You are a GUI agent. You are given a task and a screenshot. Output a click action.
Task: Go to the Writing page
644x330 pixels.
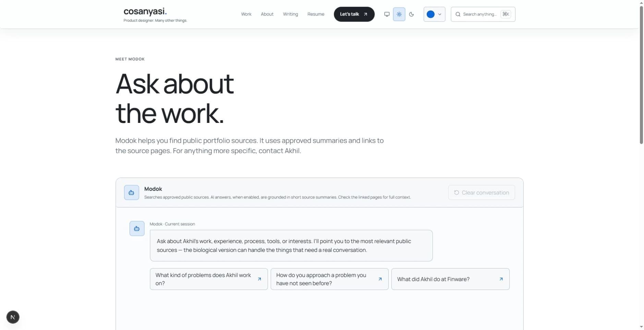tap(290, 14)
